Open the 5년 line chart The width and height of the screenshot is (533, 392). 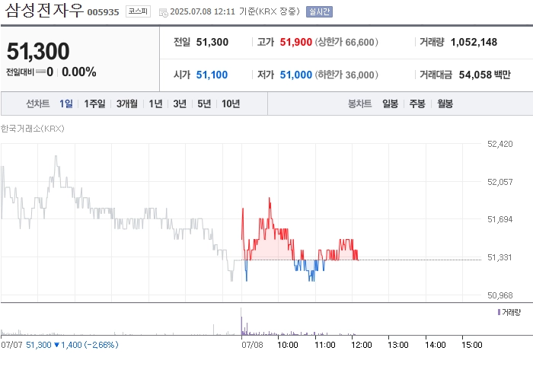click(x=204, y=104)
